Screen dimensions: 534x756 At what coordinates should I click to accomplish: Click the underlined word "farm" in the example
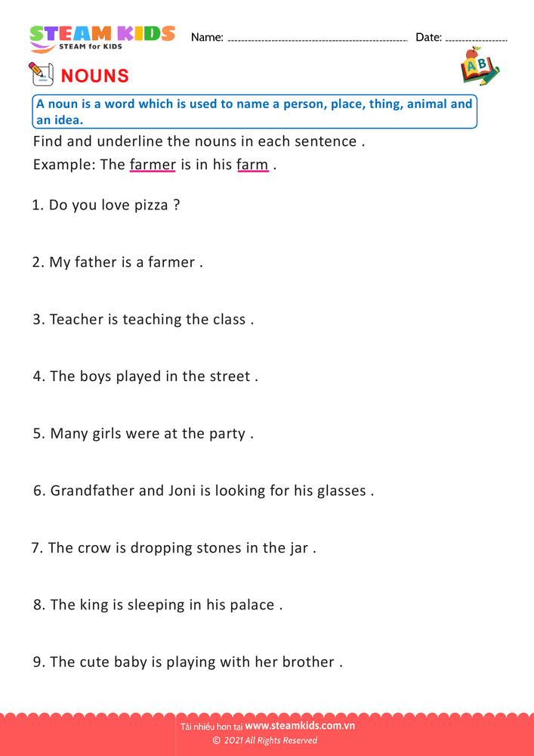[x=252, y=165]
